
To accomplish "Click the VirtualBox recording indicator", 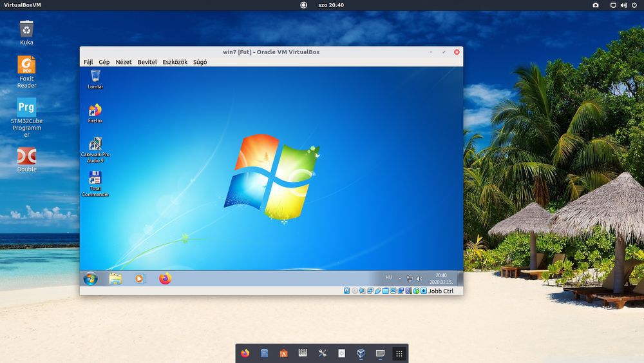I will pyautogui.click(x=401, y=291).
